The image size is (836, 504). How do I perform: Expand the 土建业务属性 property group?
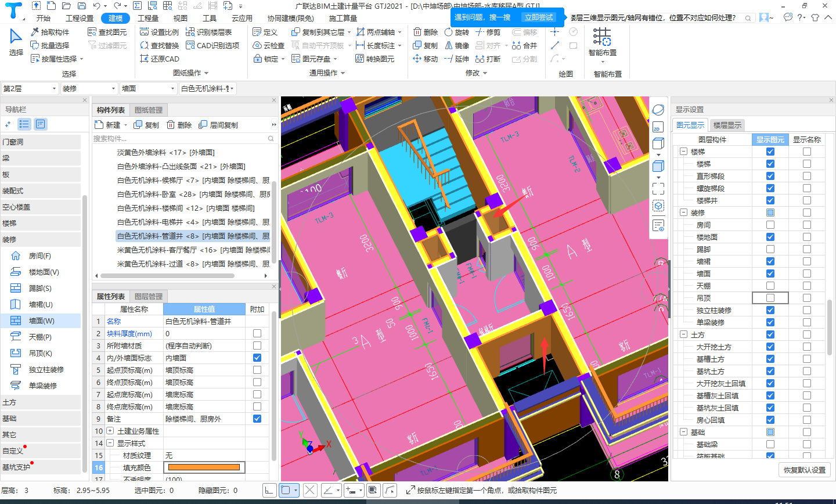(x=110, y=431)
